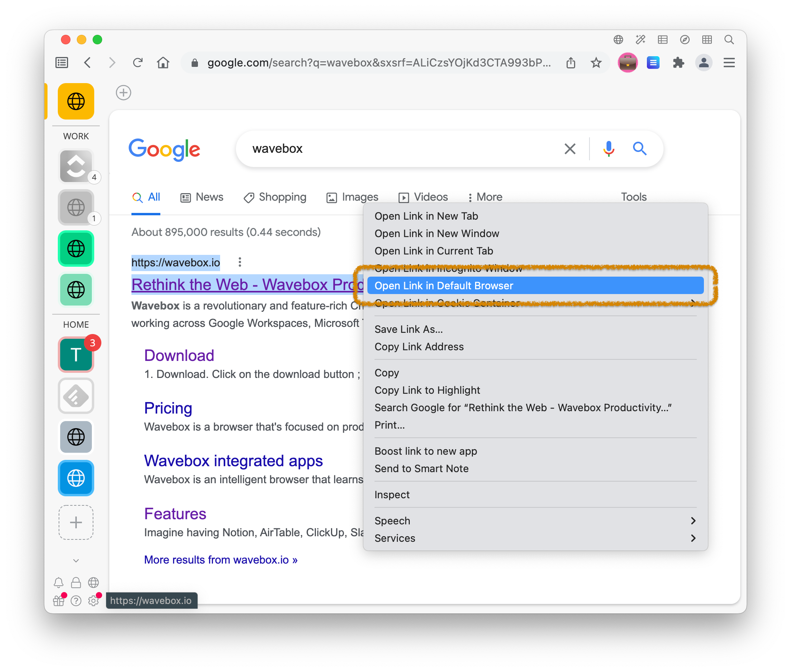Click the lock icon in sidebar footer
791x672 pixels.
tap(76, 583)
